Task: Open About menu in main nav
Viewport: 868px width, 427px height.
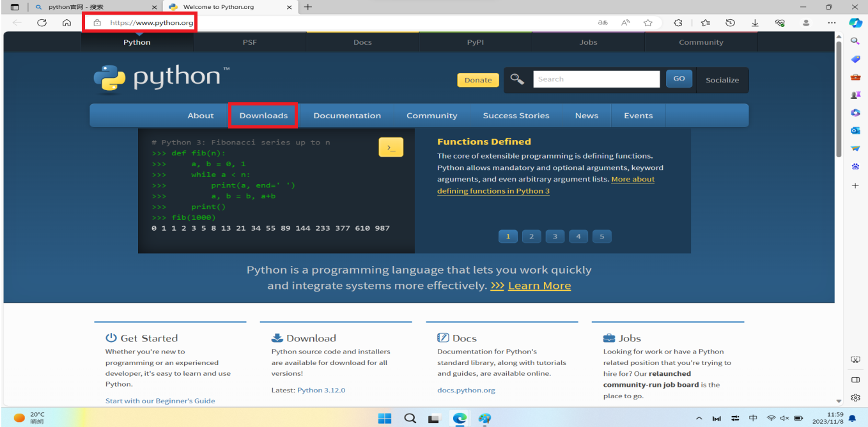Action: tap(201, 116)
